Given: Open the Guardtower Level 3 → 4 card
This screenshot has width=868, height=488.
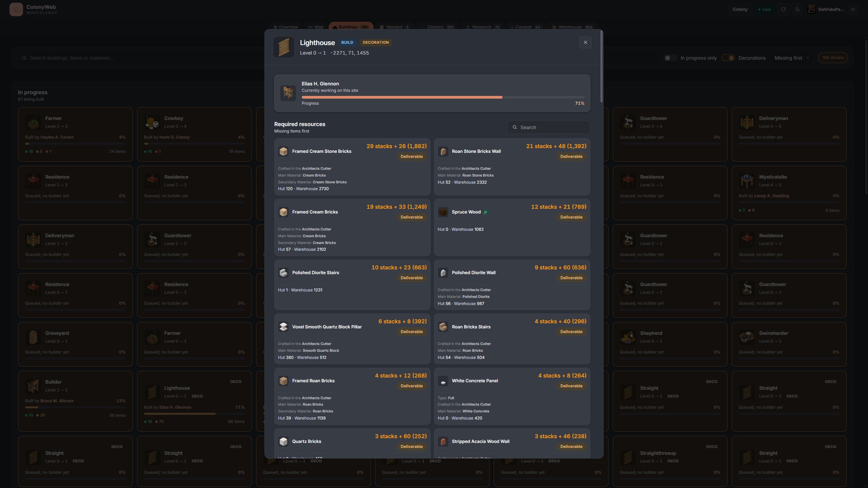Looking at the screenshot, I should [670, 134].
